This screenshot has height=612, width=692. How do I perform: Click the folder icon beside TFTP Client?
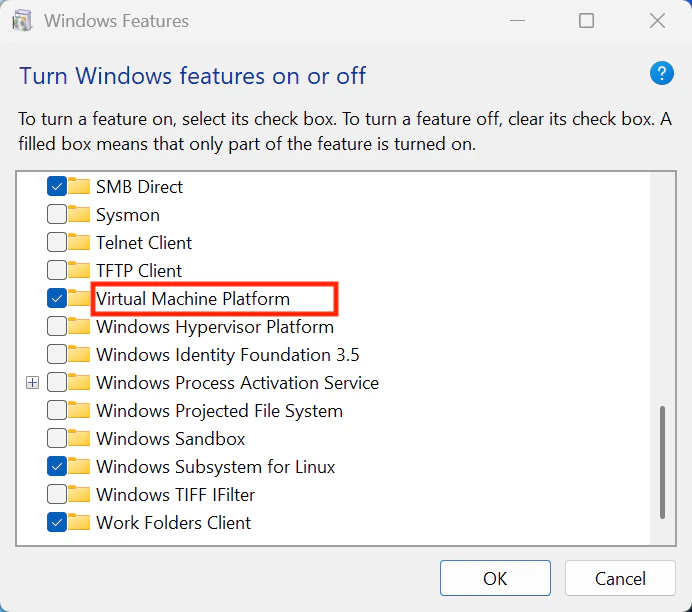pyautogui.click(x=79, y=270)
